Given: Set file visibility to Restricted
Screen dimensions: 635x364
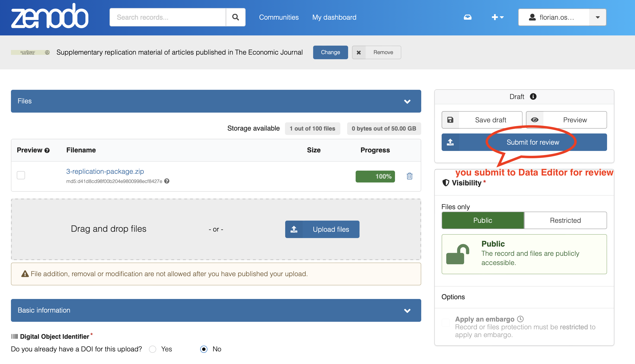Looking at the screenshot, I should pyautogui.click(x=565, y=220).
